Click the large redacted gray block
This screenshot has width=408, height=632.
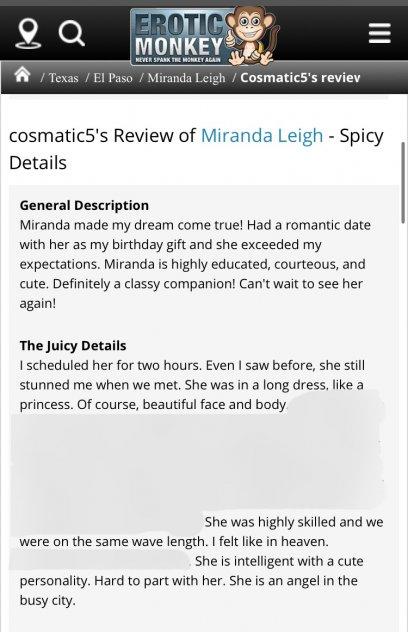[x=198, y=462]
